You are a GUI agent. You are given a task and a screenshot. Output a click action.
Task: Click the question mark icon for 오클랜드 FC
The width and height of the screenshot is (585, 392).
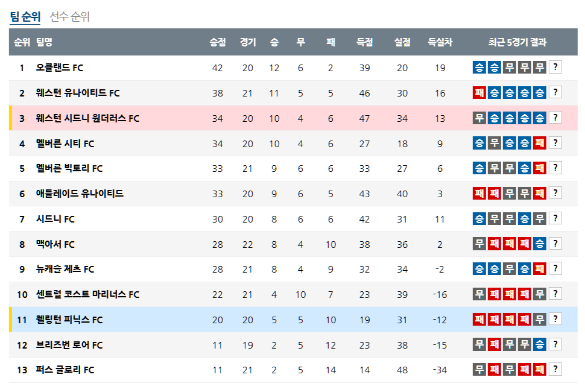coord(555,68)
